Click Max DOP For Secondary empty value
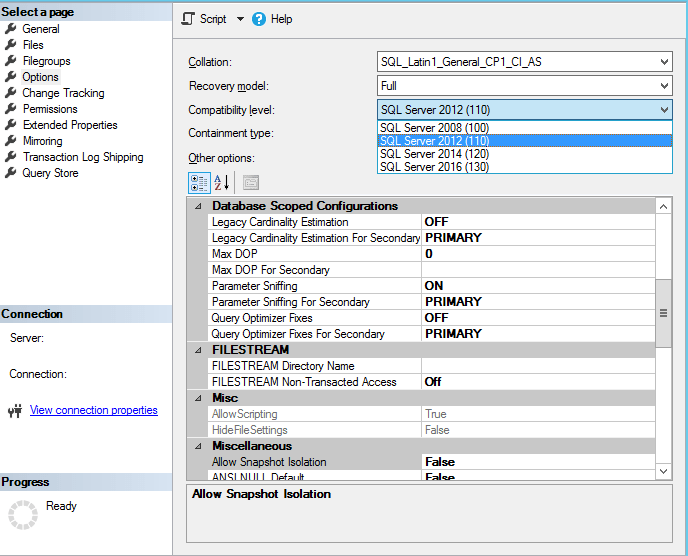 pos(538,270)
